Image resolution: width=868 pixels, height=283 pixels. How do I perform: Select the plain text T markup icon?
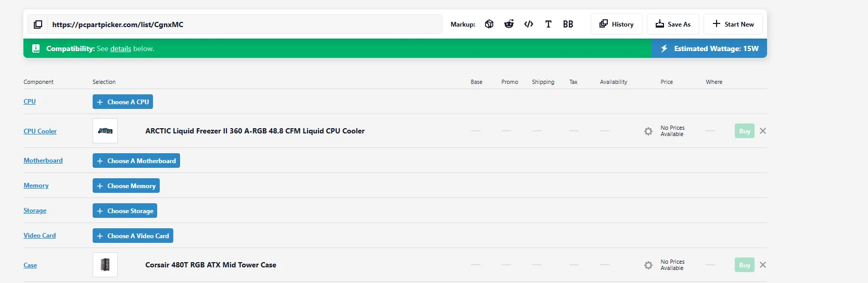tap(548, 24)
